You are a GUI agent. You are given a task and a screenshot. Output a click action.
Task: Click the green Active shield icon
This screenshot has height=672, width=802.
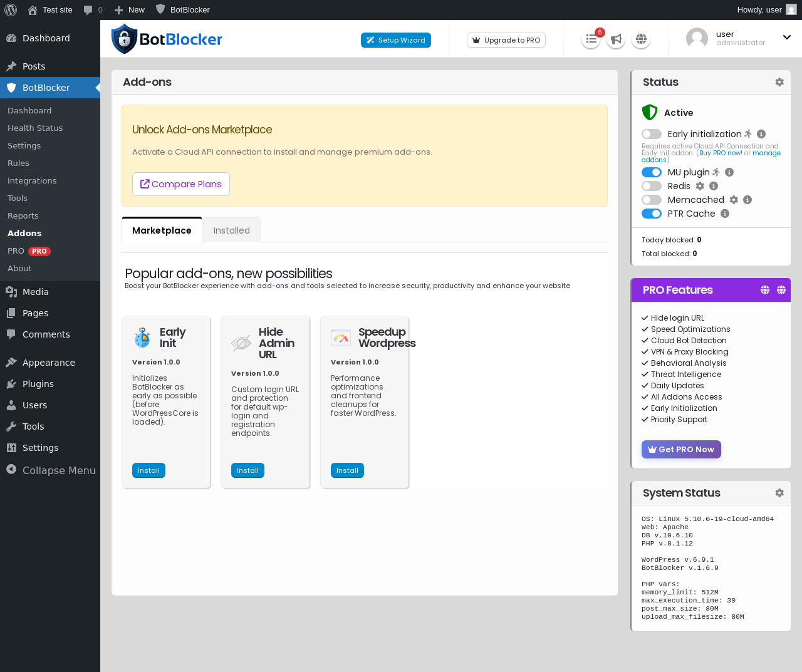[x=650, y=112]
